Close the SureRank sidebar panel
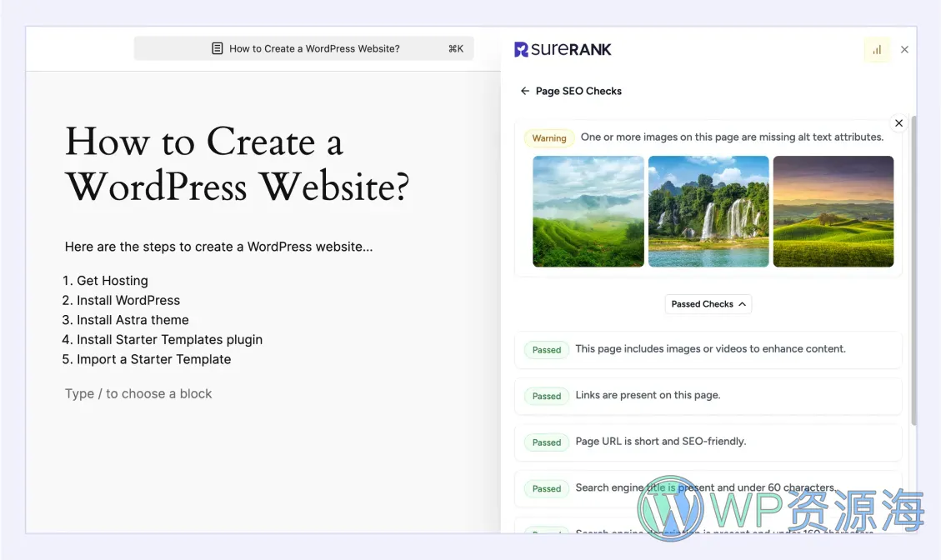This screenshot has height=560, width=941. coord(905,49)
